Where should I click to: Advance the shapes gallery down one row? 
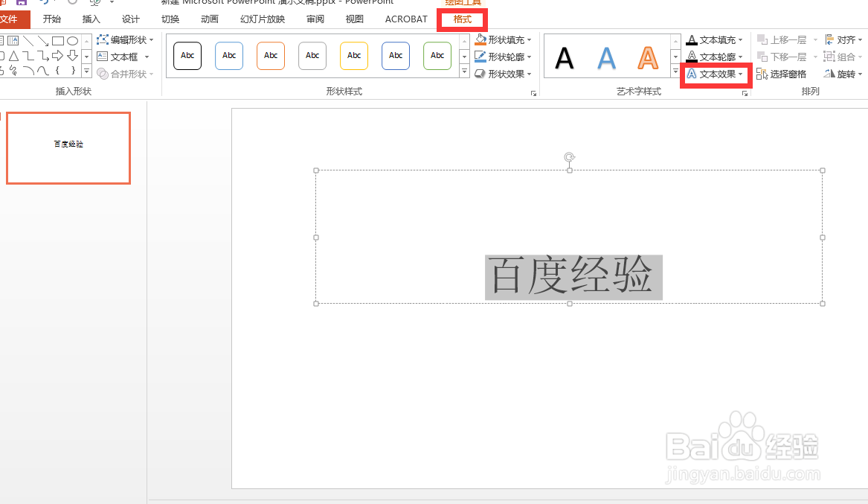pos(86,57)
